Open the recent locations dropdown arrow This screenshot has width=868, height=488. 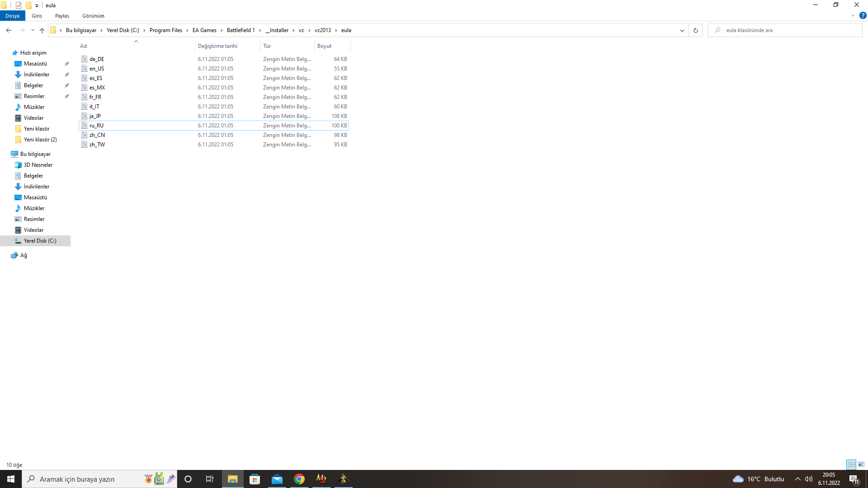[x=33, y=30]
